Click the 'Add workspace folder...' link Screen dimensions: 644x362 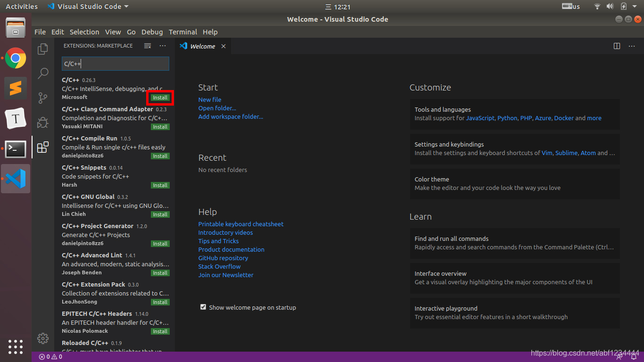pos(231,116)
